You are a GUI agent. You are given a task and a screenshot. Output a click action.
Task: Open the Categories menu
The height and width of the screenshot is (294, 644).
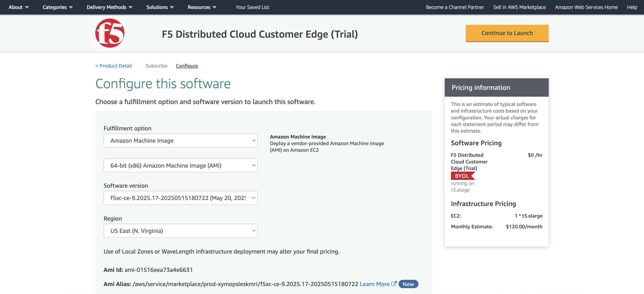click(x=58, y=7)
